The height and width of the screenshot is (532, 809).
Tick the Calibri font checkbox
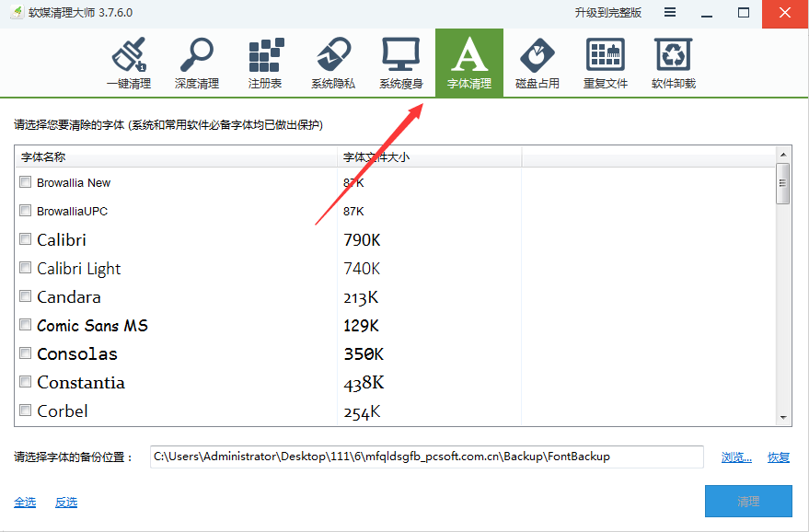click(x=25, y=239)
